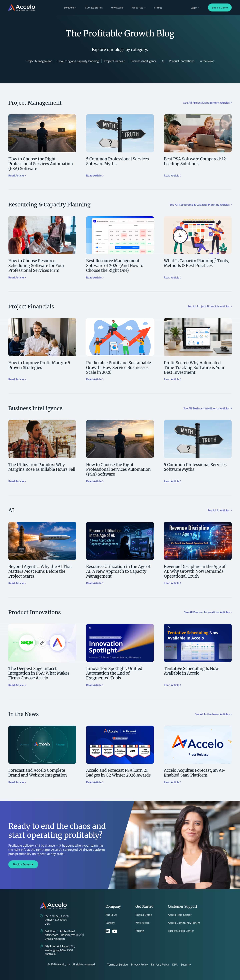This screenshot has width=240, height=980.
Task: Read Article for How to Improve Profit Margin
Action: (x=17, y=379)
